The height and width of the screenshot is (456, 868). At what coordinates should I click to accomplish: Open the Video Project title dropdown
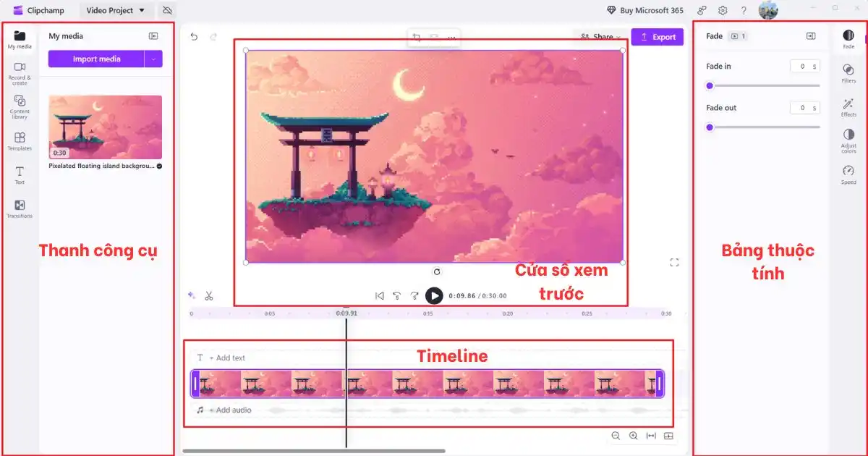(116, 10)
